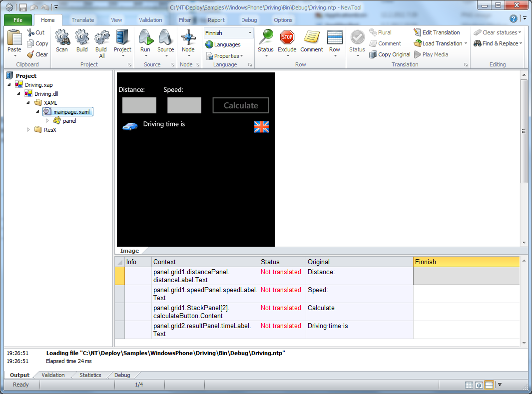Viewport: 532px width, 394px height.
Task: Collapse the Driving.dll tree node
Action: [x=18, y=94]
